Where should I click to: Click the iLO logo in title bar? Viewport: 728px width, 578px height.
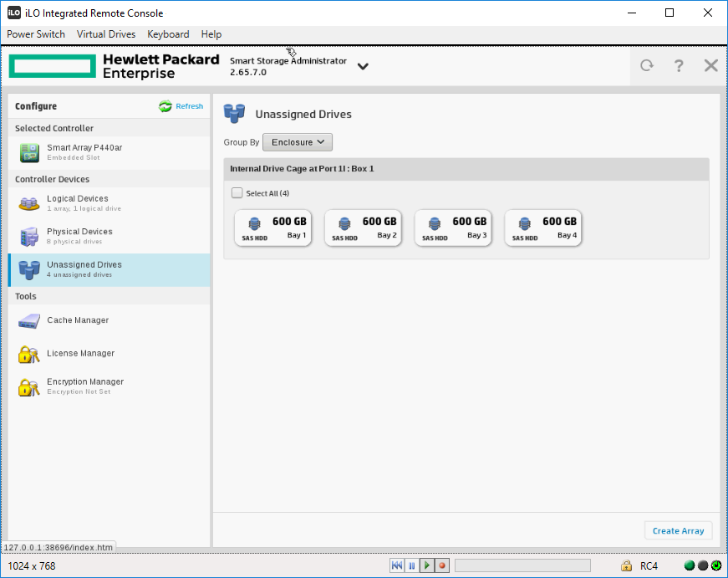click(14, 13)
